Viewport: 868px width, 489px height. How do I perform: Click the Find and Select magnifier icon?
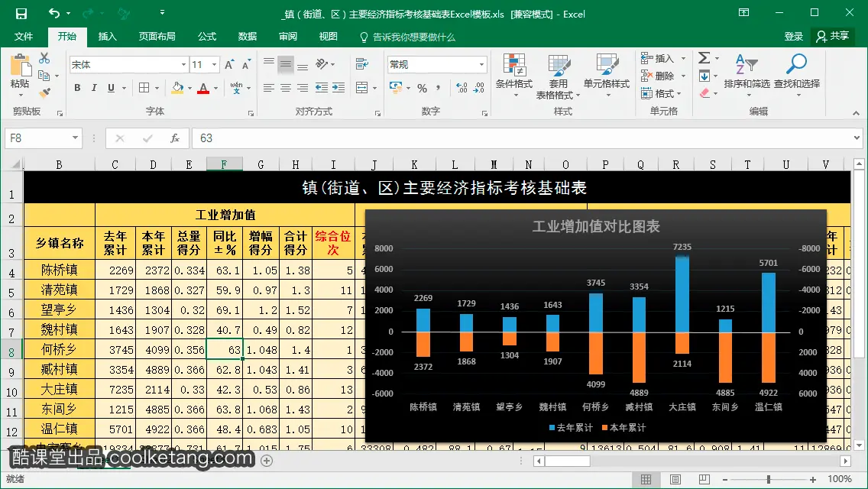point(797,64)
